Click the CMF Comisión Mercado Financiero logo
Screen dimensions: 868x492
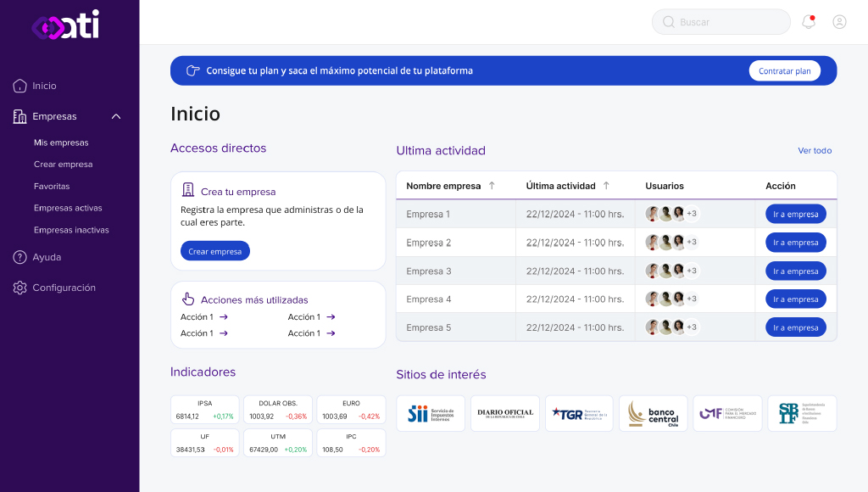[x=727, y=413]
